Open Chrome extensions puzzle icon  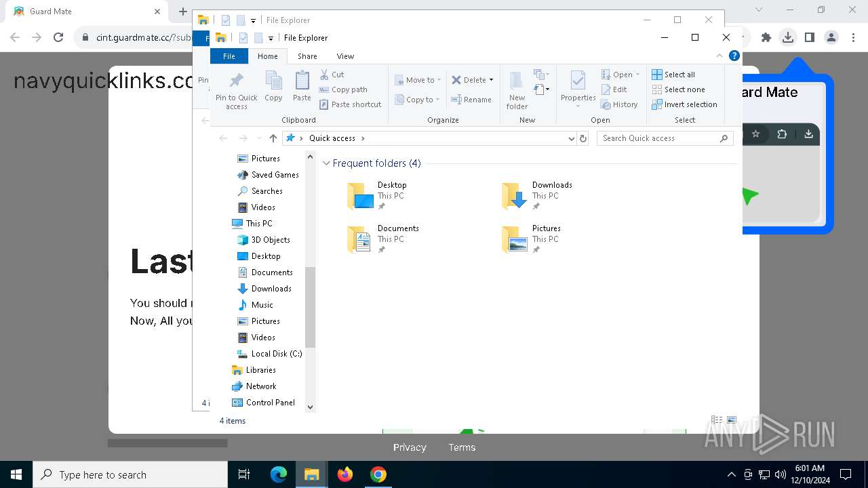(x=766, y=37)
